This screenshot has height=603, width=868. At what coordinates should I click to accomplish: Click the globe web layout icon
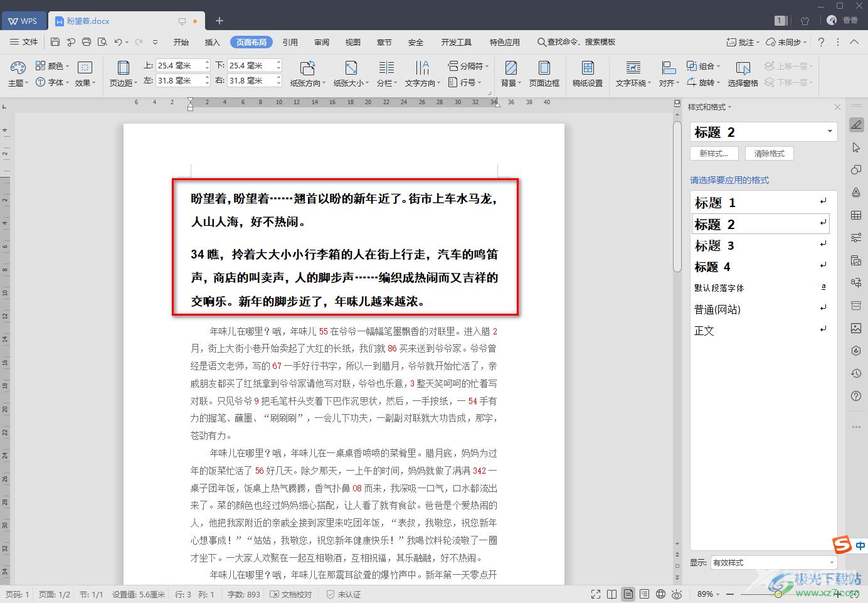pyautogui.click(x=660, y=594)
